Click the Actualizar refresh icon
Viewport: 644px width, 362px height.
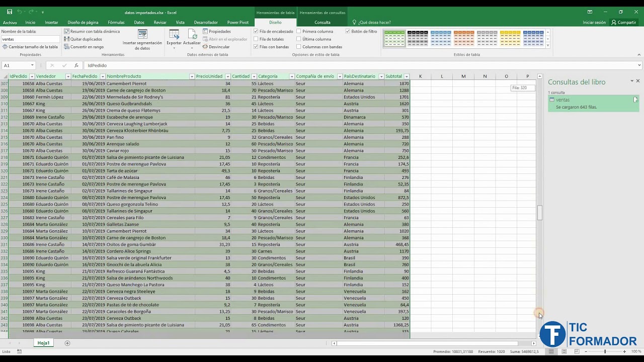click(x=192, y=39)
